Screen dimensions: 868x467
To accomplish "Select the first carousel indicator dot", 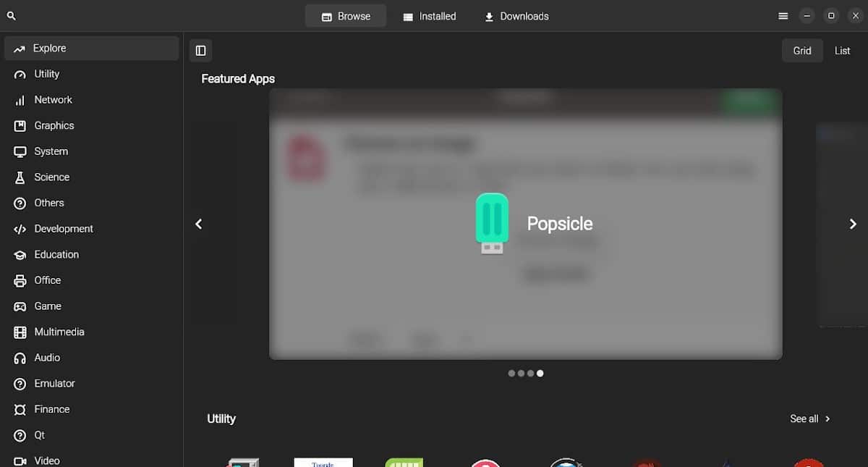I will (x=511, y=373).
